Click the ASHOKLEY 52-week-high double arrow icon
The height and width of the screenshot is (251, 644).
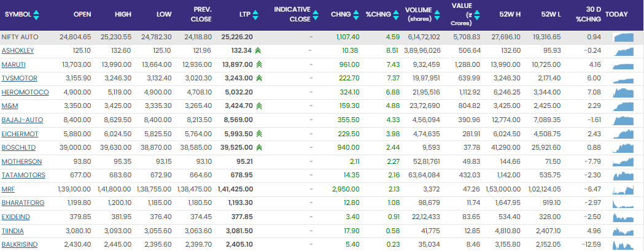258,51
